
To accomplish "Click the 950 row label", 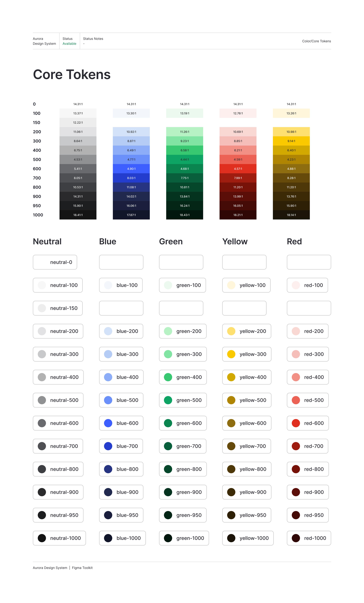I will [x=37, y=206].
